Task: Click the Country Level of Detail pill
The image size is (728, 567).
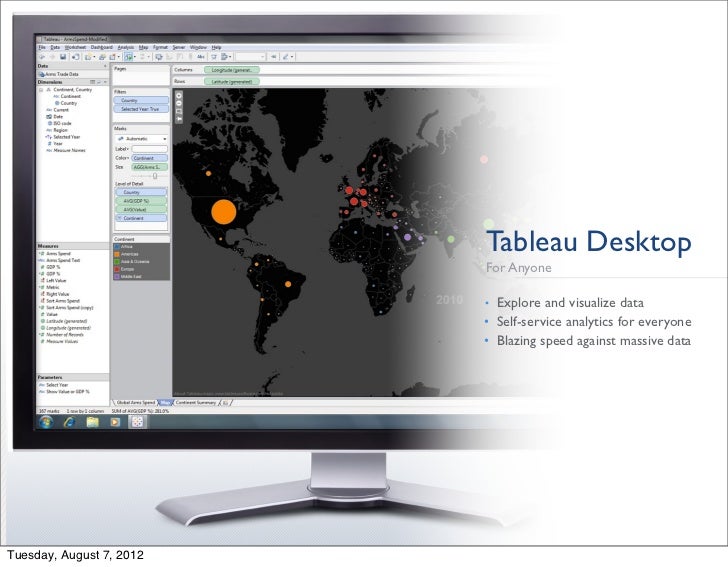Action: tap(141, 192)
